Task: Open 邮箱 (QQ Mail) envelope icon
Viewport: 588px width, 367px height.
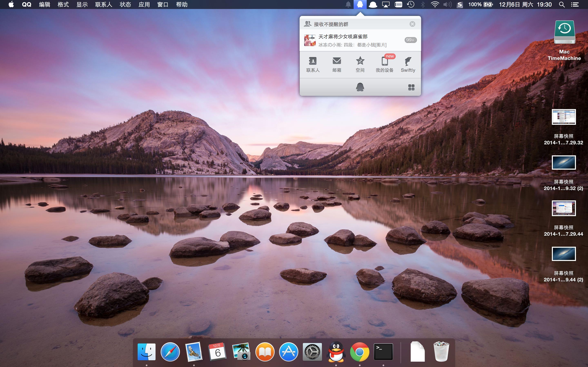Action: pyautogui.click(x=337, y=64)
